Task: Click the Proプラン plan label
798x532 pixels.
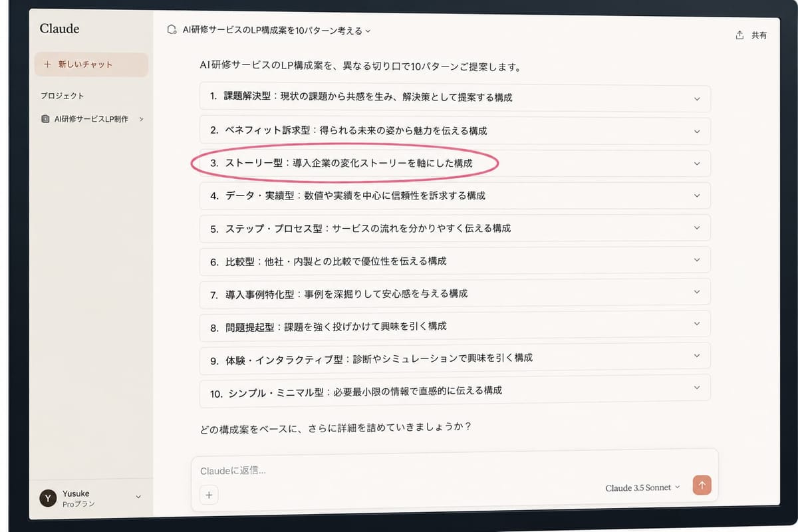Action: coord(78,504)
